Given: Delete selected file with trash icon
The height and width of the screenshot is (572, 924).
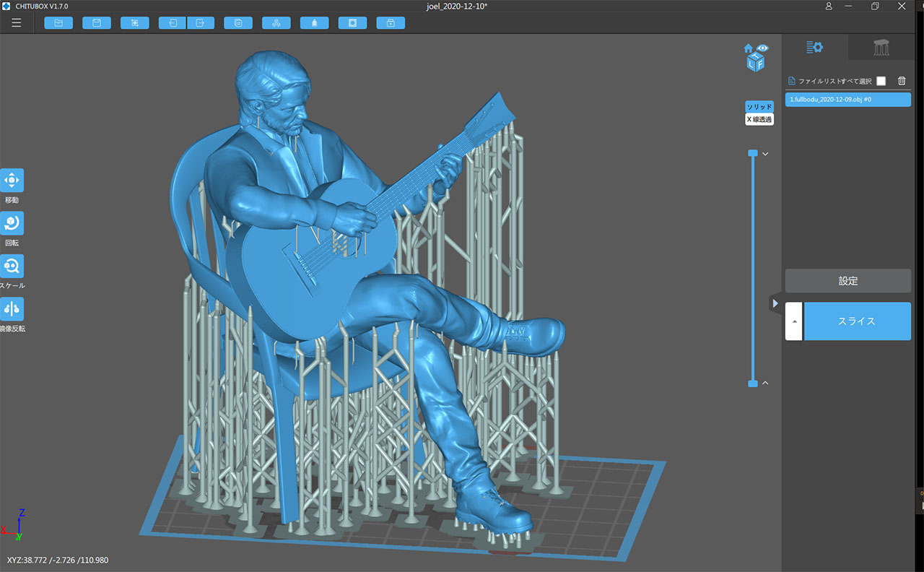Looking at the screenshot, I should click(902, 81).
